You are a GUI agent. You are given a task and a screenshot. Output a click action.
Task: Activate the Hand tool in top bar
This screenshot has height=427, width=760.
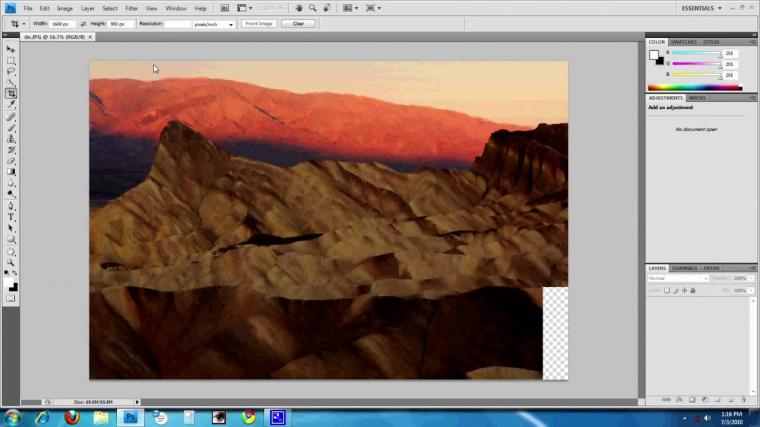299,8
